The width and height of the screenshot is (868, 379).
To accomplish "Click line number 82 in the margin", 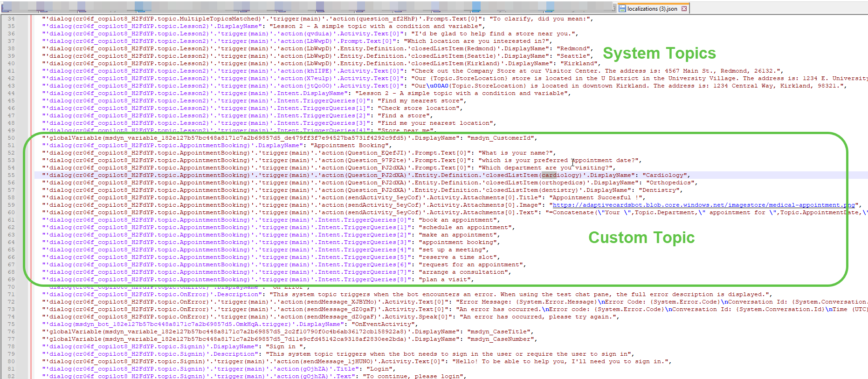I will (x=11, y=376).
